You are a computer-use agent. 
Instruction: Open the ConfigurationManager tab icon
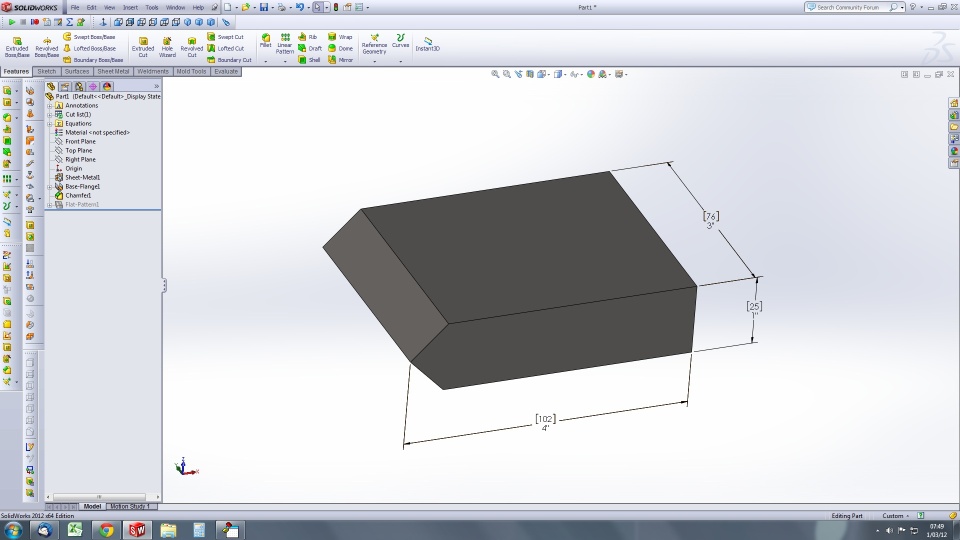pyautogui.click(x=78, y=86)
